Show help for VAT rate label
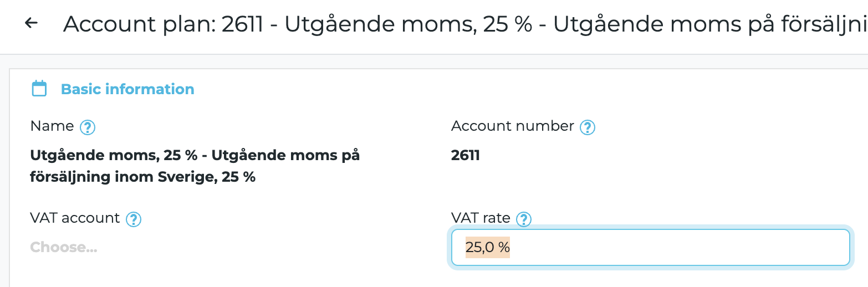This screenshot has width=868, height=287. pos(523,219)
